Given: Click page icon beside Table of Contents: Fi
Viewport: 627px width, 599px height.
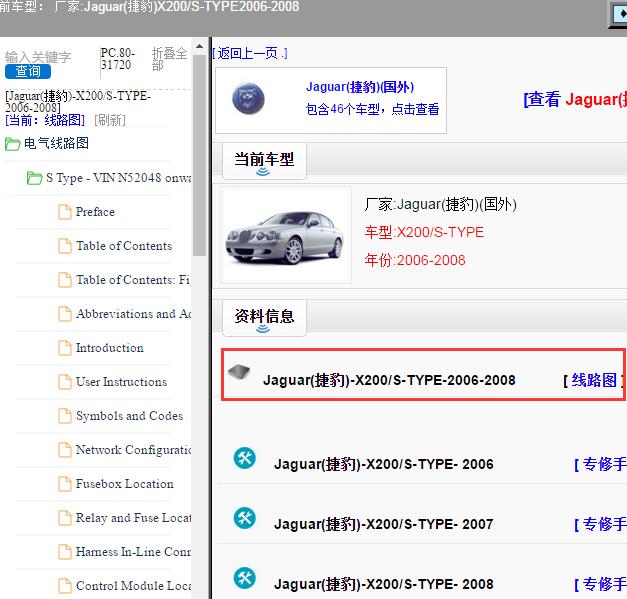Looking at the screenshot, I should (65, 280).
